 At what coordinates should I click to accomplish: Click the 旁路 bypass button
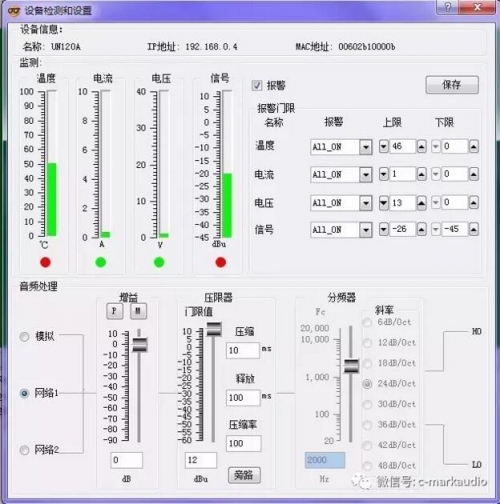click(244, 475)
